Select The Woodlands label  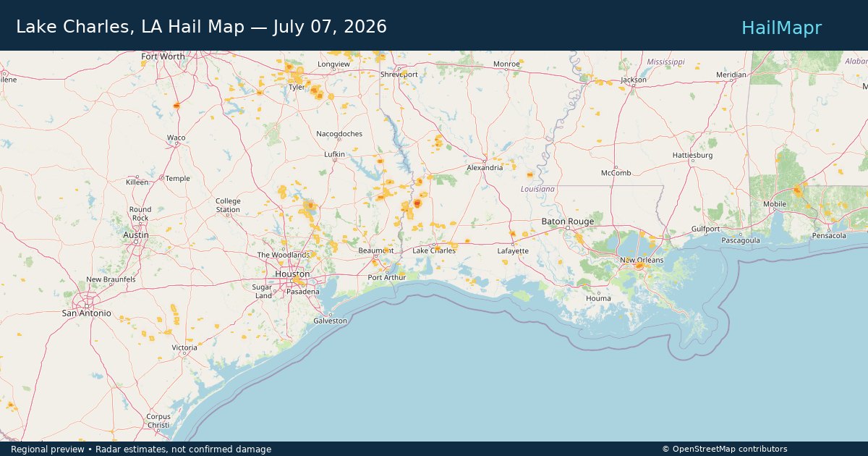[284, 255]
